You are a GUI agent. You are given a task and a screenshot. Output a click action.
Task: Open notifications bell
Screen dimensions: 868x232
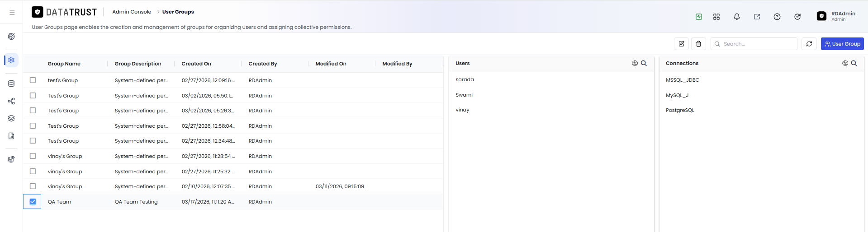point(737,17)
